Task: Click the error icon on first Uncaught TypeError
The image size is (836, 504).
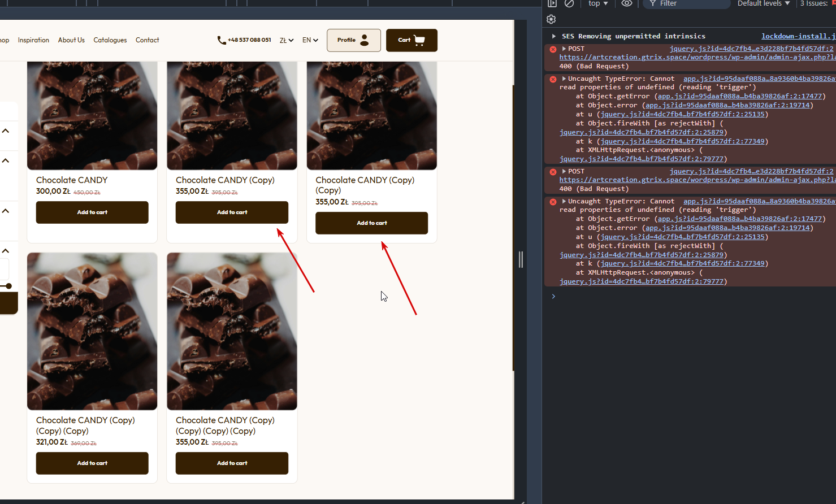Action: point(553,79)
